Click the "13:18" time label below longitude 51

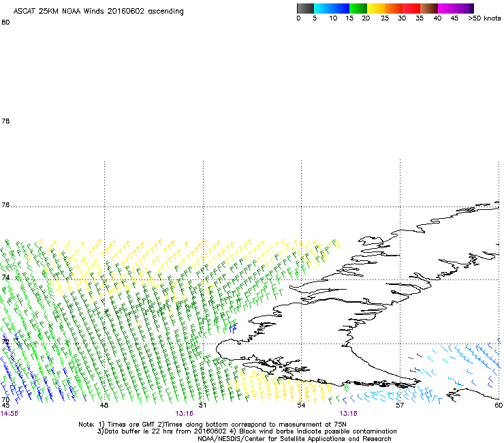(x=184, y=414)
